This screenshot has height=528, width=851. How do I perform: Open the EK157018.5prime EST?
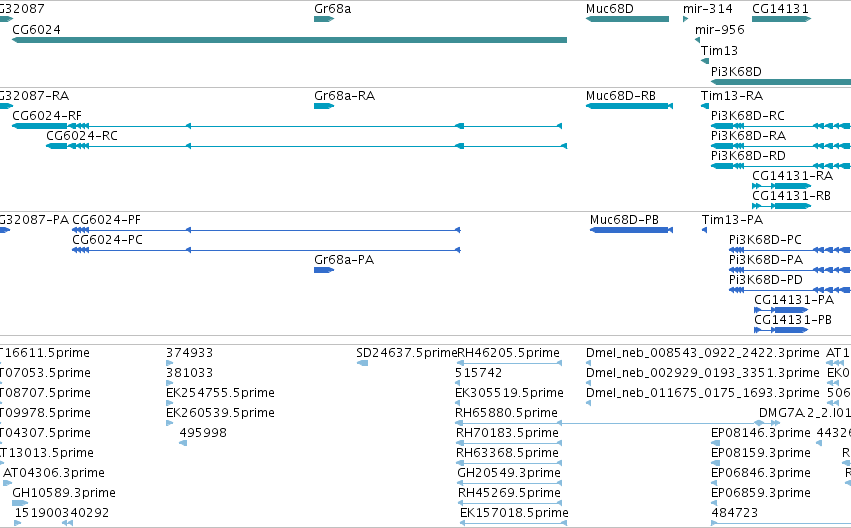tap(515, 513)
